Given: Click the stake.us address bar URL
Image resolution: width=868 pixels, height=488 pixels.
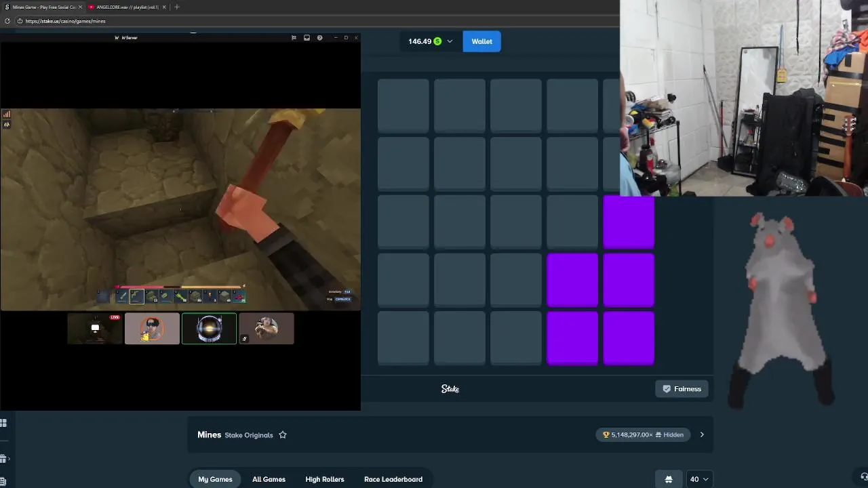Looking at the screenshot, I should pos(66,21).
